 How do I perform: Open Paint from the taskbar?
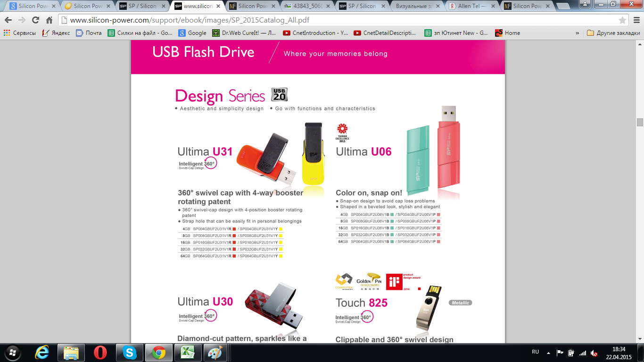click(x=216, y=353)
